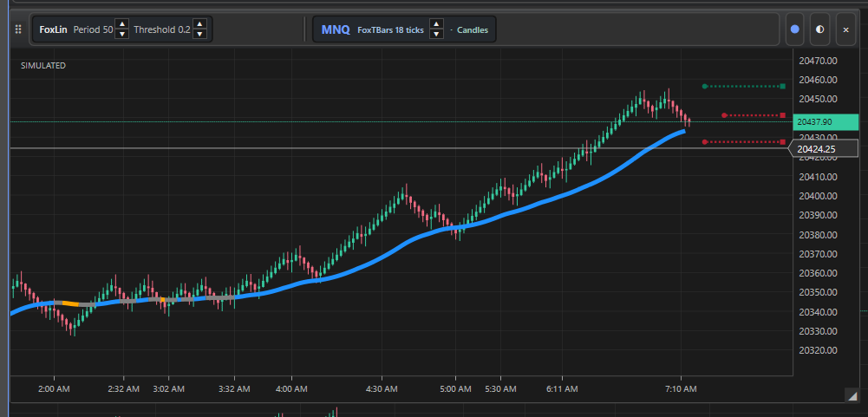Close the chart panel with X
868x417 pixels.
point(845,29)
